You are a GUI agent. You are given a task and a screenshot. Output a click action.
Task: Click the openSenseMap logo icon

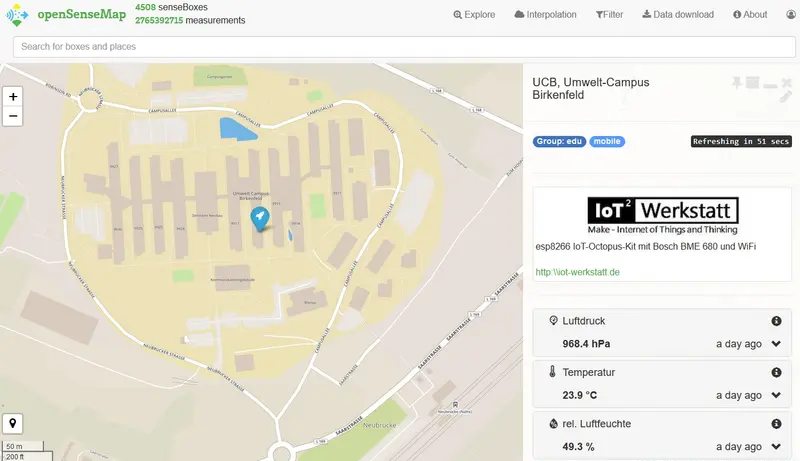pos(19,15)
